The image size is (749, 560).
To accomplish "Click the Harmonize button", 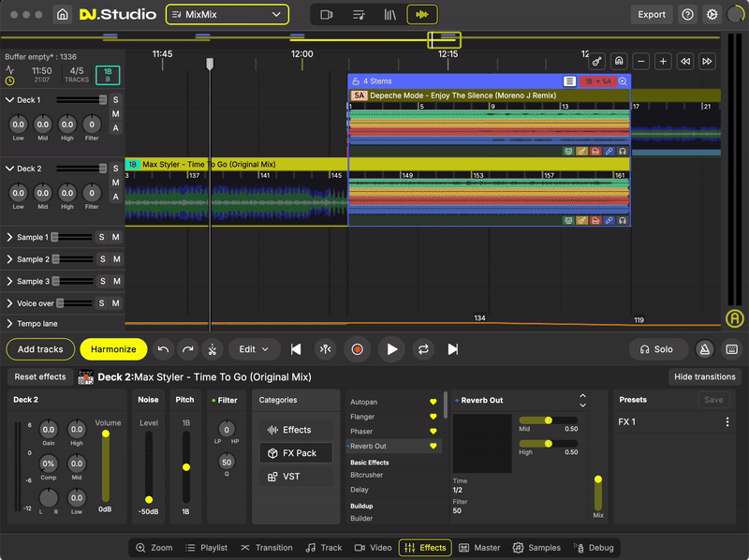I will click(x=113, y=349).
